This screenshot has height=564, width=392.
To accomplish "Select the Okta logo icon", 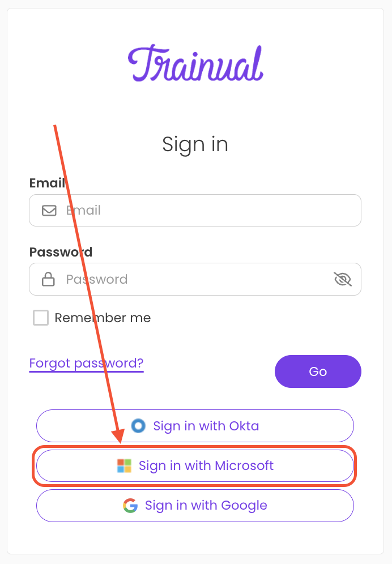I will pos(139,426).
